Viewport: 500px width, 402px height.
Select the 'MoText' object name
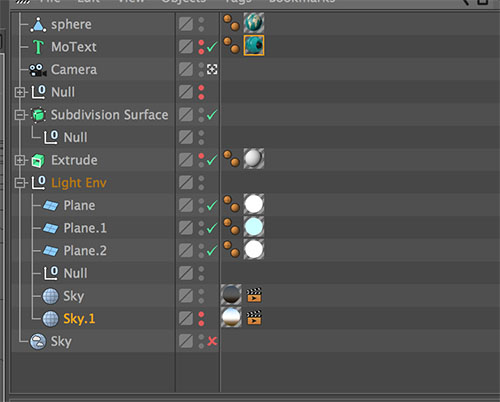pos(74,47)
